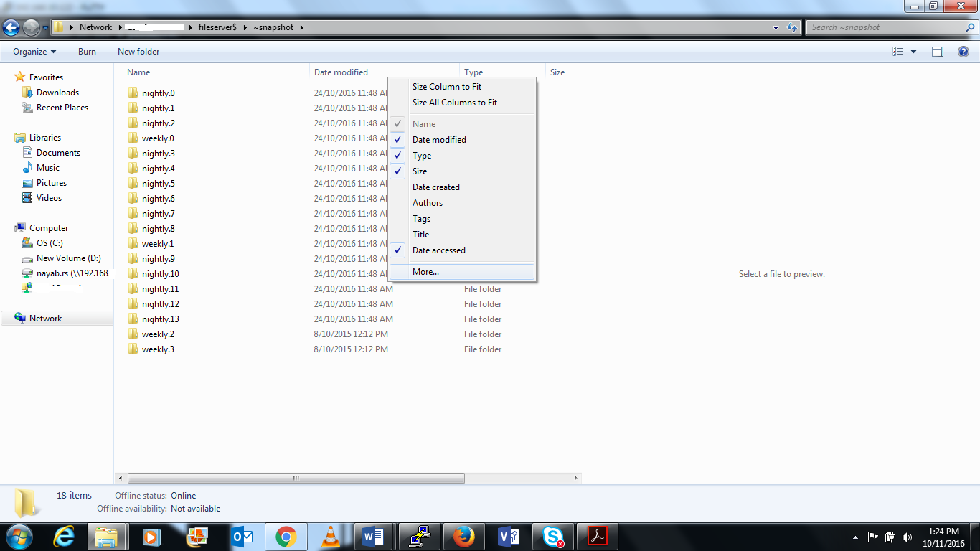The image size is (980, 551).
Task: Select the Videos library icon
Action: 27,198
